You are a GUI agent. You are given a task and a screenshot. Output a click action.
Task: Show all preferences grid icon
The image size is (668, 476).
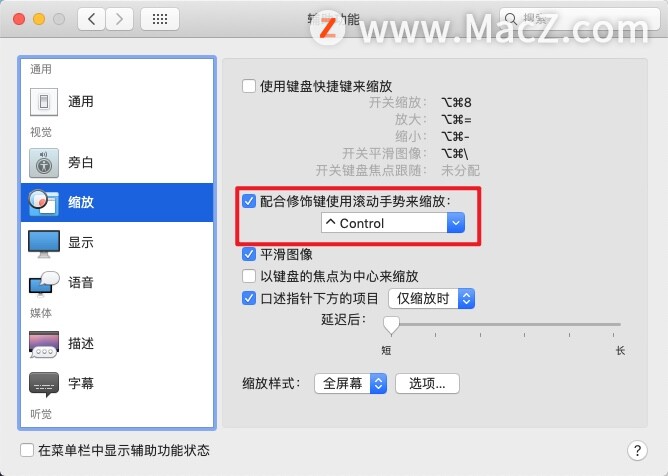pos(160,19)
